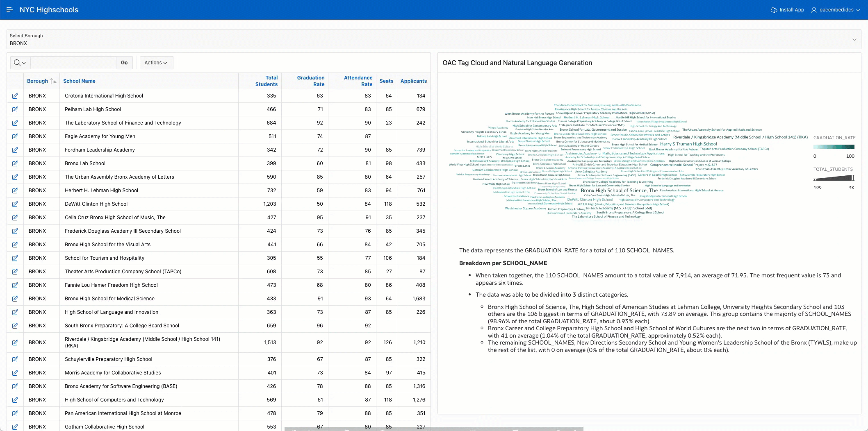868x431 pixels.
Task: Click total students value 1,203 for DeWitt Clinton
Action: pos(269,204)
